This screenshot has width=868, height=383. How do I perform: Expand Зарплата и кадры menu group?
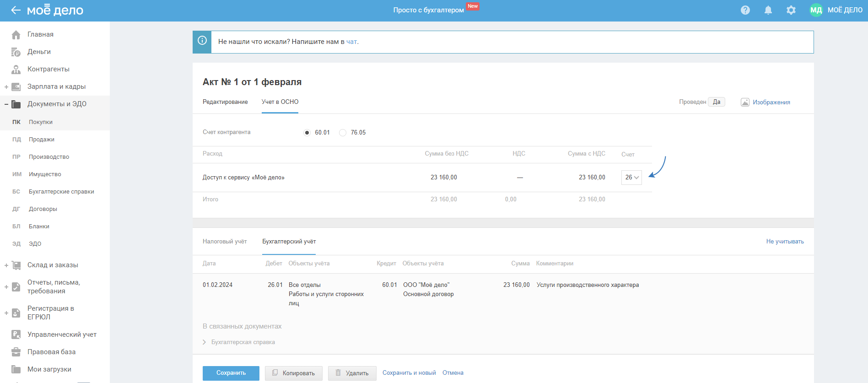(x=6, y=87)
